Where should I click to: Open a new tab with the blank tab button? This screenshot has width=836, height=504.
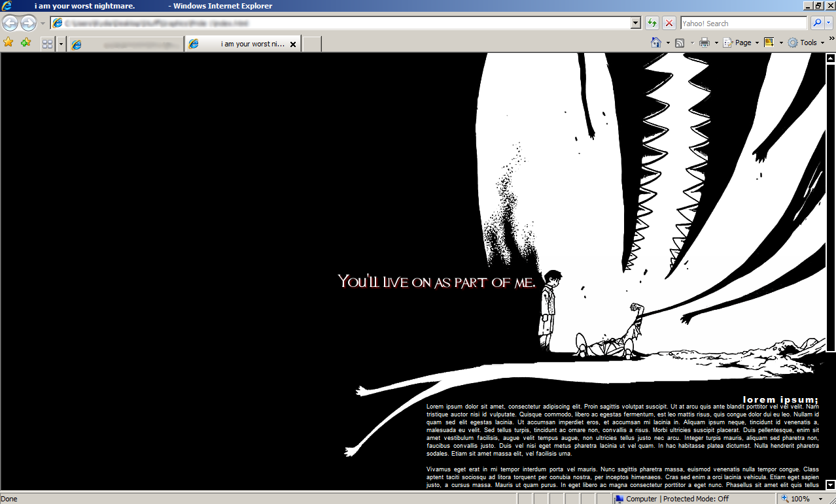tap(312, 44)
